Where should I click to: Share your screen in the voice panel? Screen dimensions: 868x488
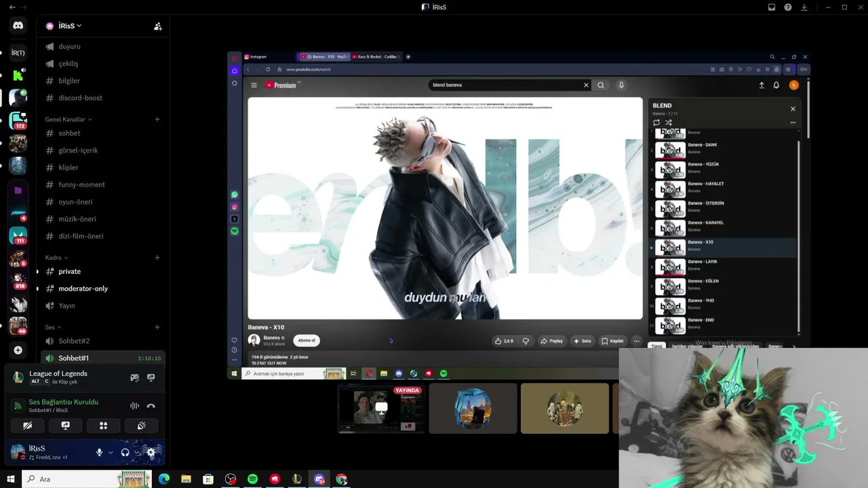pos(65,426)
